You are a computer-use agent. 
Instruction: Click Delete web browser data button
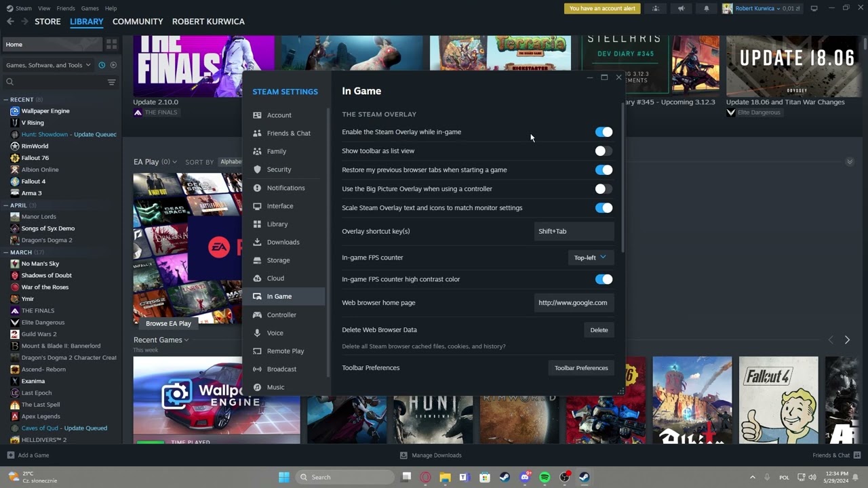(x=599, y=330)
